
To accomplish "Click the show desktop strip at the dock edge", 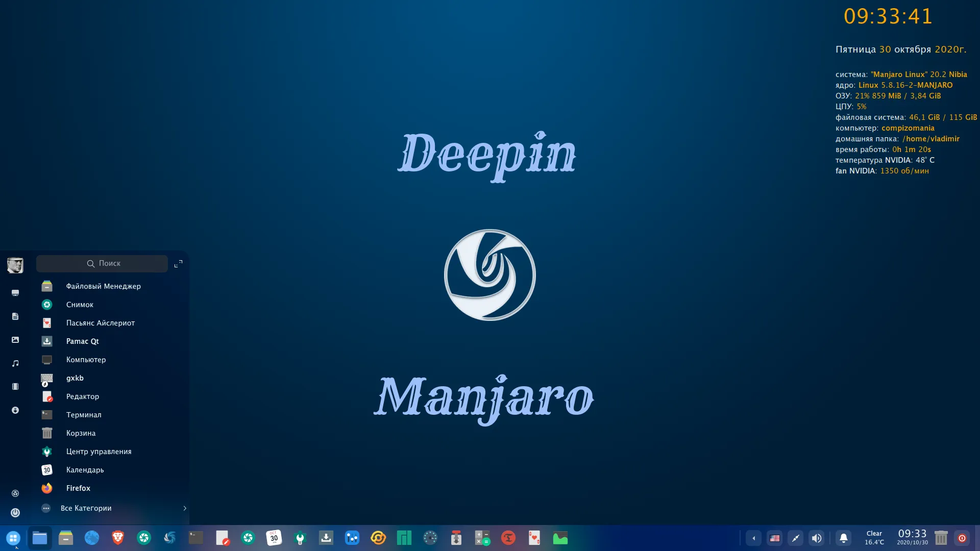I will (977, 538).
